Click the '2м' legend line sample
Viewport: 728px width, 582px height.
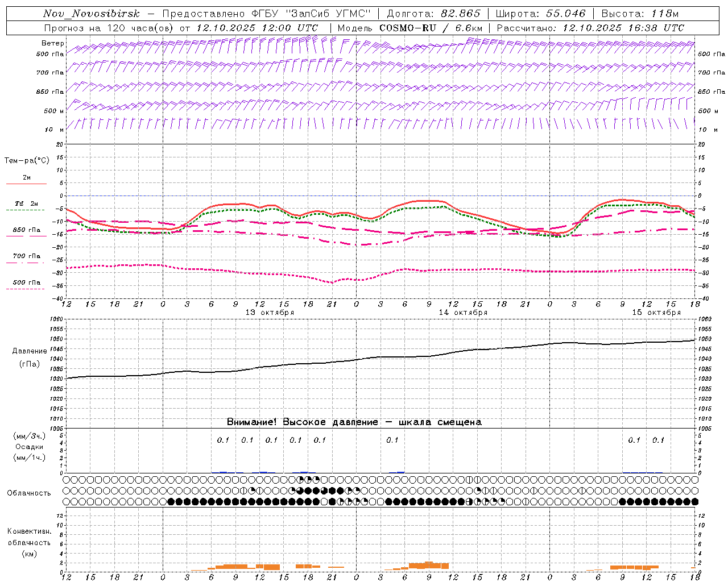pos(26,184)
